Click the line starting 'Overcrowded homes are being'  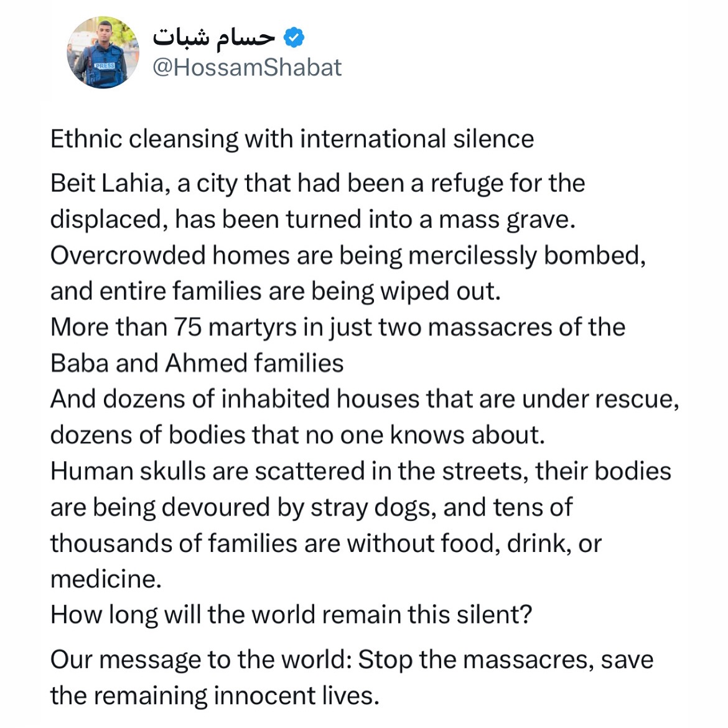[347, 256]
